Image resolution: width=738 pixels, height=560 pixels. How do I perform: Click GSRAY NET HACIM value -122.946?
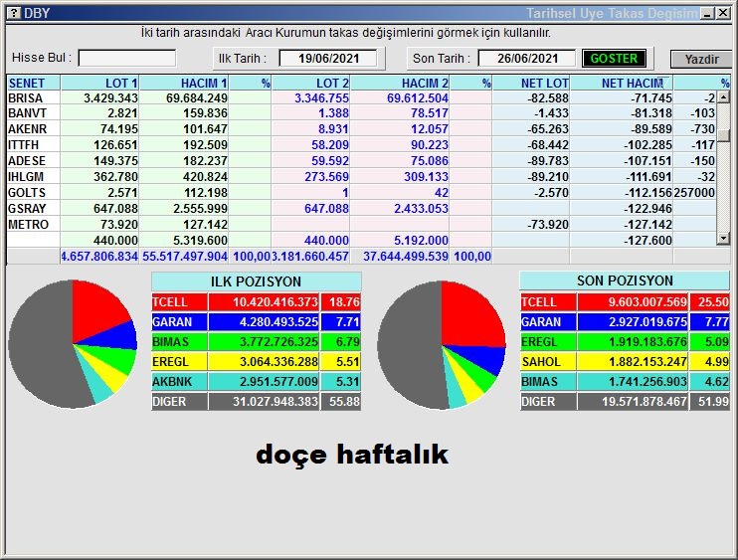click(647, 209)
